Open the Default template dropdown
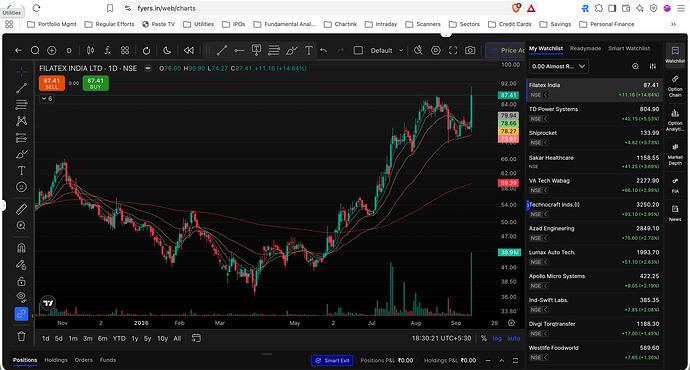 point(387,51)
